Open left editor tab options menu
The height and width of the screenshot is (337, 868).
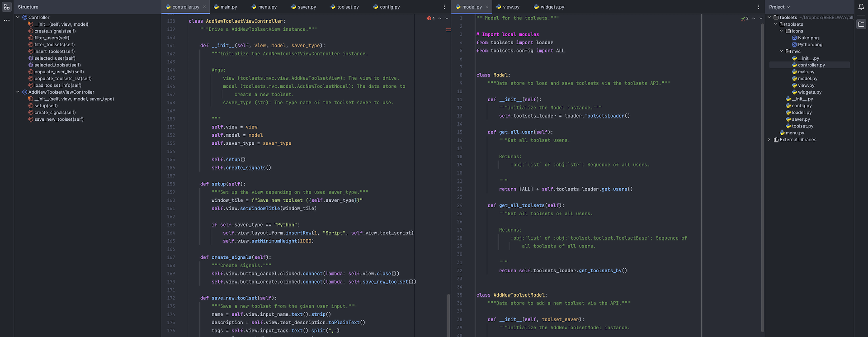444,7
